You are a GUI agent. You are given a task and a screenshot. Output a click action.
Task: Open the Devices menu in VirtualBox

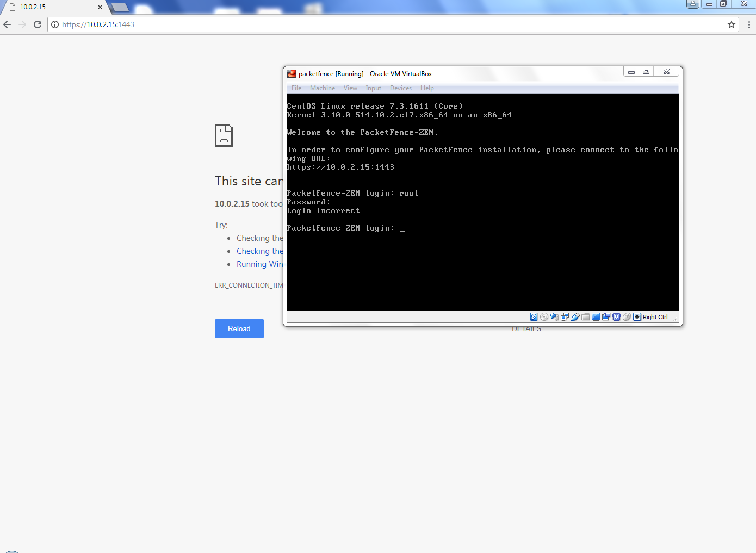pyautogui.click(x=401, y=88)
